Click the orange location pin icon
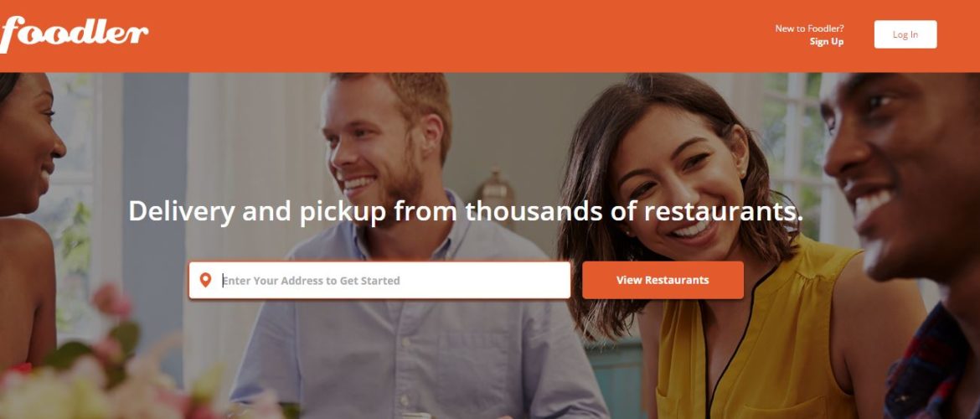This screenshot has width=980, height=419. pos(205,280)
